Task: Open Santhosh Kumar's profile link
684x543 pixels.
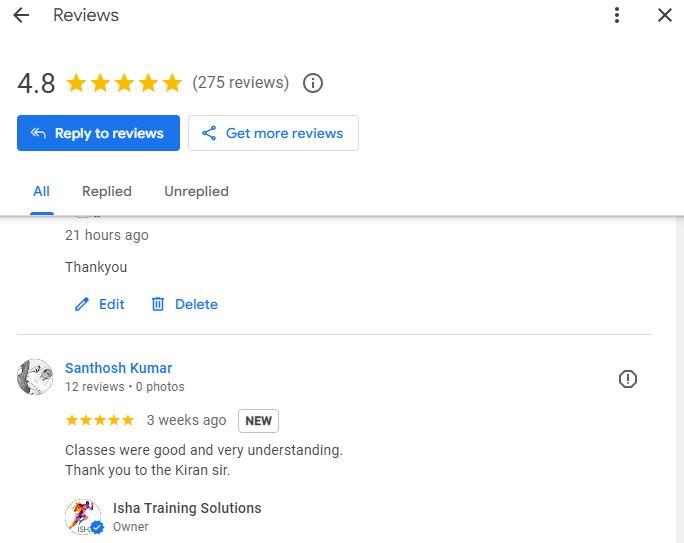Action: tap(118, 368)
